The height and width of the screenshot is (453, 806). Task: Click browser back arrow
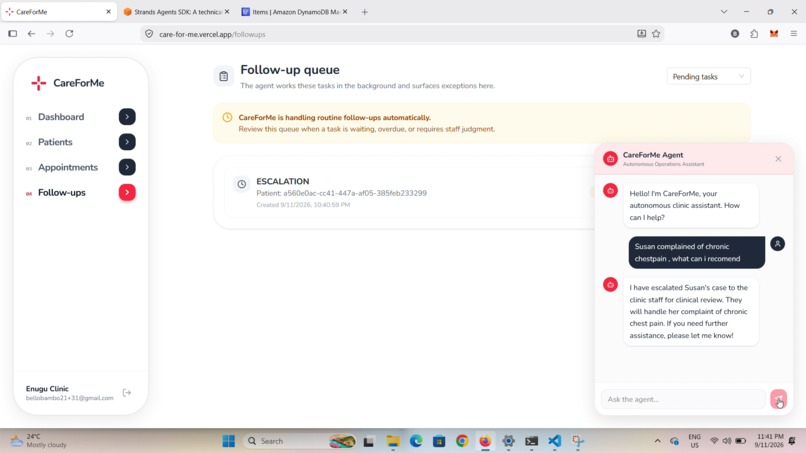[x=31, y=34]
